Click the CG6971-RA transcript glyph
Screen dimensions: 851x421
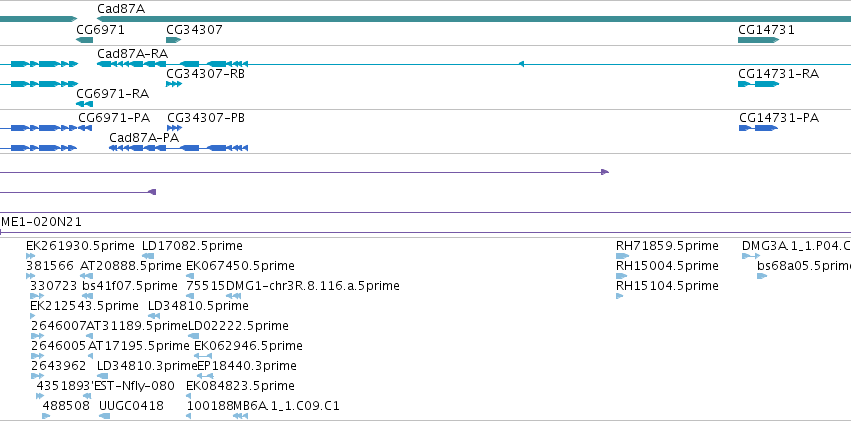tap(85, 104)
